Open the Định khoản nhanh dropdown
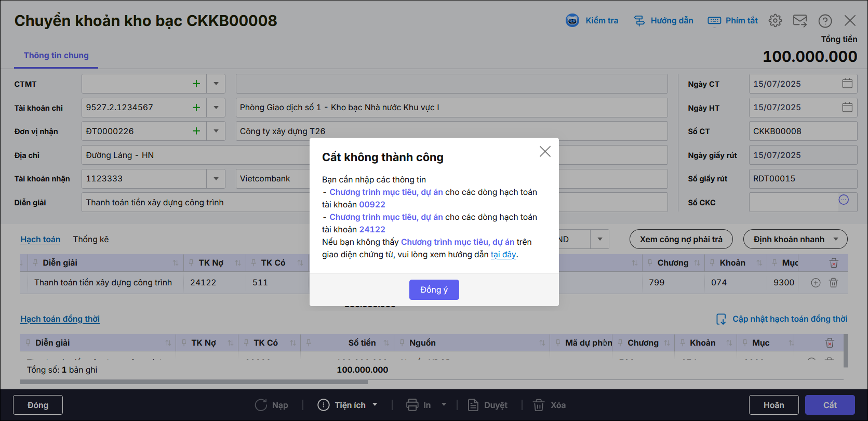This screenshot has height=421, width=868. (795, 239)
